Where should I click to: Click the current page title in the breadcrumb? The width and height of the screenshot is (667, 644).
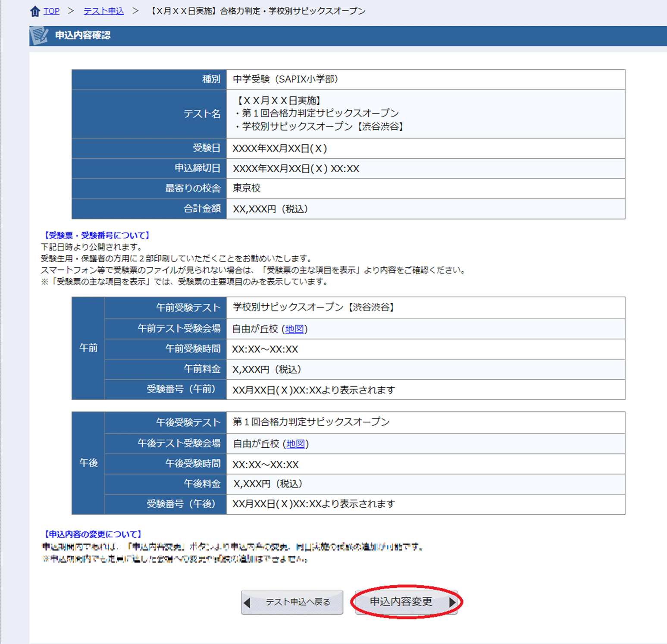257,11
